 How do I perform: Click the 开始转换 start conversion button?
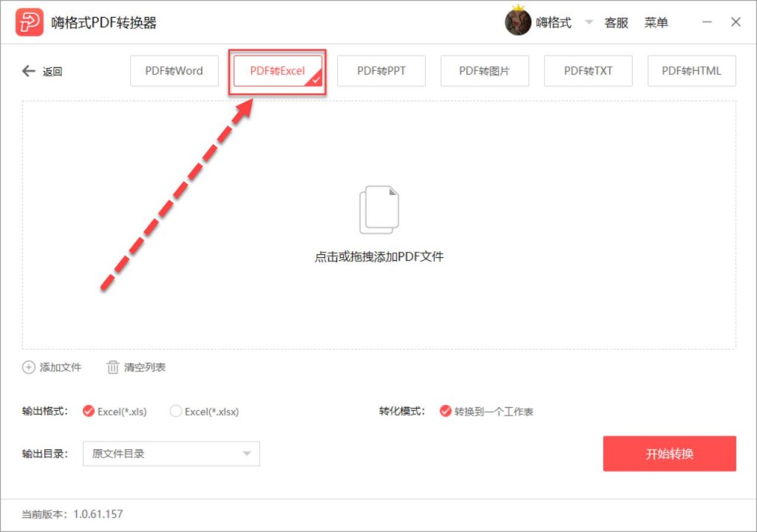(x=670, y=454)
